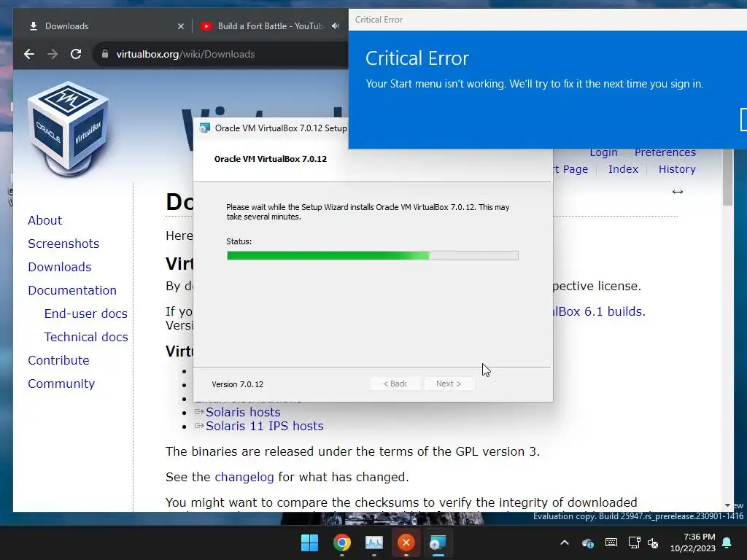747x560 pixels.
Task: Click the network display tray icon
Action: click(634, 542)
